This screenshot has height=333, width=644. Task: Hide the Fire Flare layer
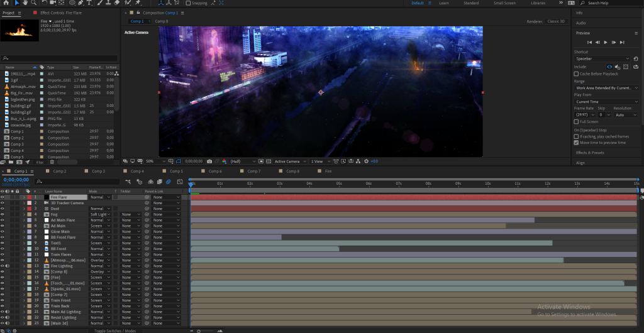(3, 197)
